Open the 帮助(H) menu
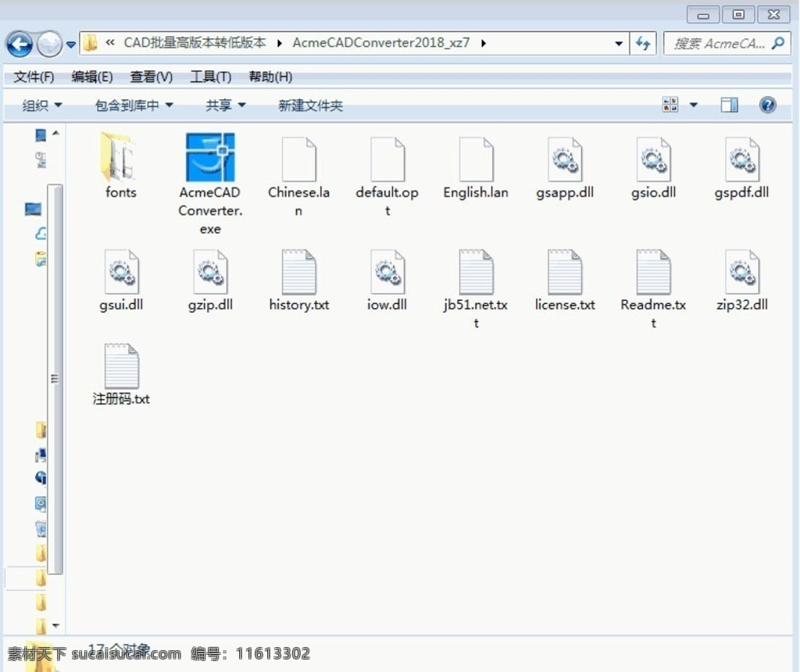 click(x=270, y=77)
